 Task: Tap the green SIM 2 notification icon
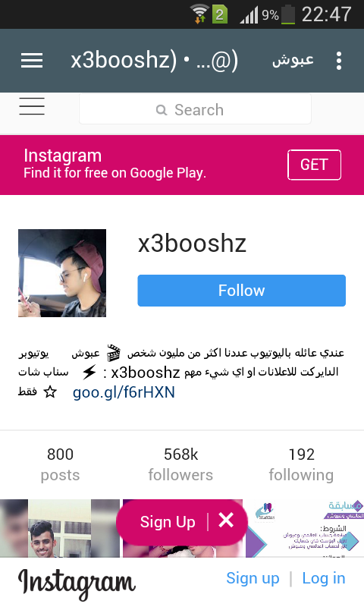click(x=219, y=14)
